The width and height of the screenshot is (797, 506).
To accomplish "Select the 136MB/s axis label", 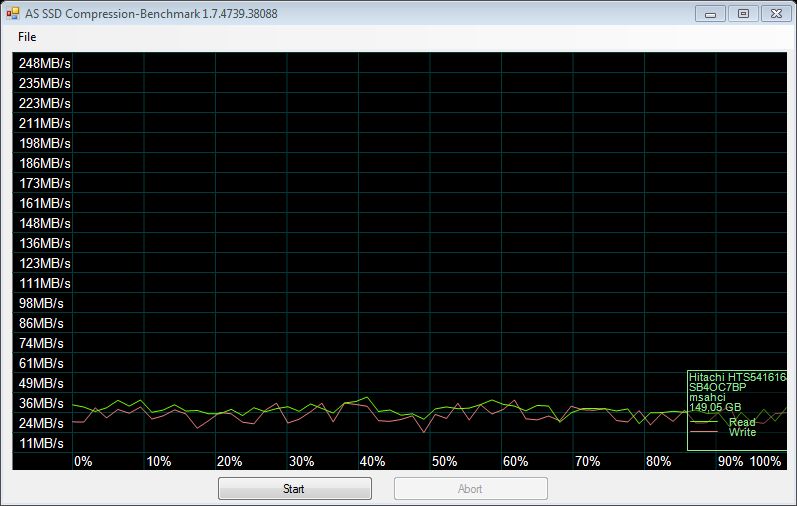I will (45, 243).
